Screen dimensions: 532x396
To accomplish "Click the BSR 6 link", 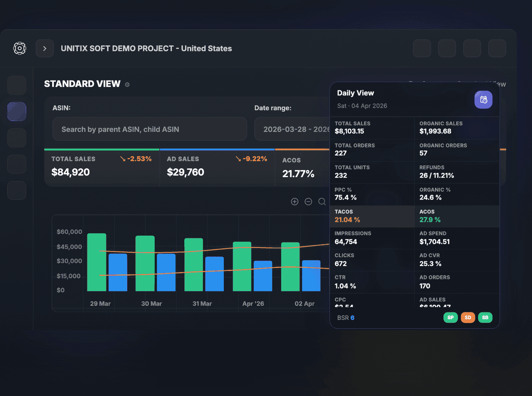I will [x=346, y=318].
